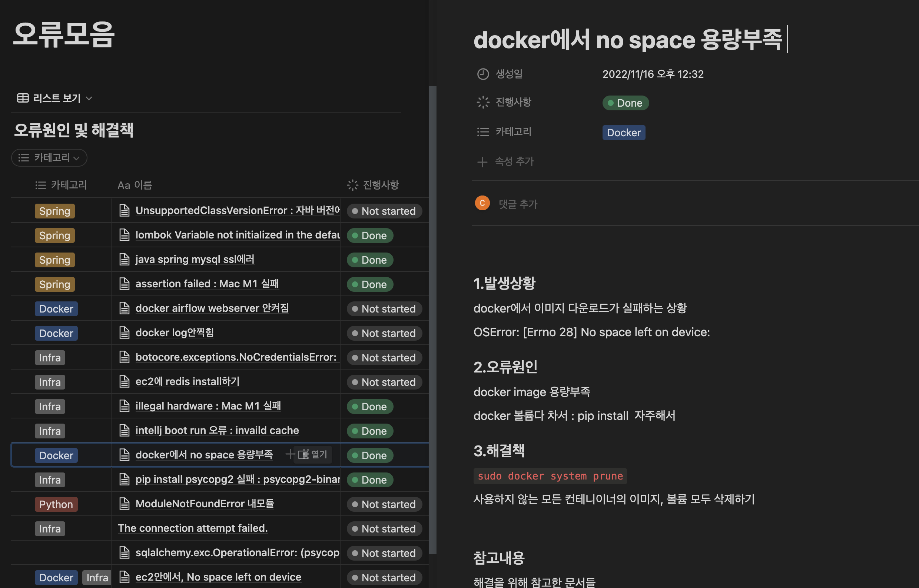Click the orange C user avatar
Screen dimensions: 919x588
point(482,203)
